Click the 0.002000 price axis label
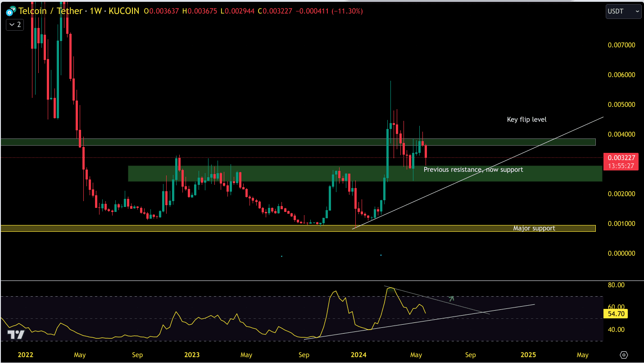 [621, 194]
